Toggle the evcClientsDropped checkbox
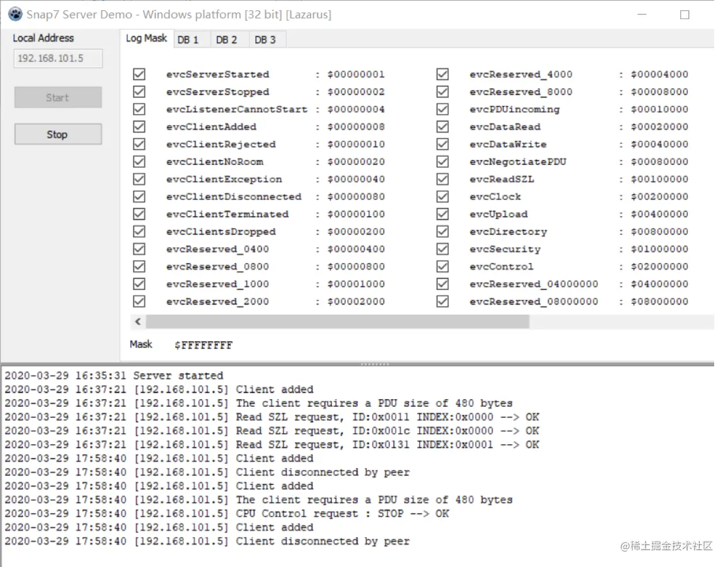 [139, 232]
